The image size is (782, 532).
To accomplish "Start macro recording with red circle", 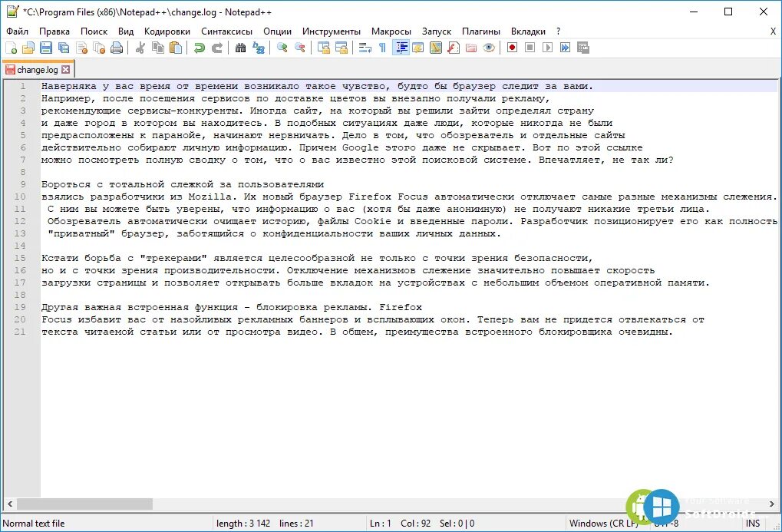I will [512, 48].
